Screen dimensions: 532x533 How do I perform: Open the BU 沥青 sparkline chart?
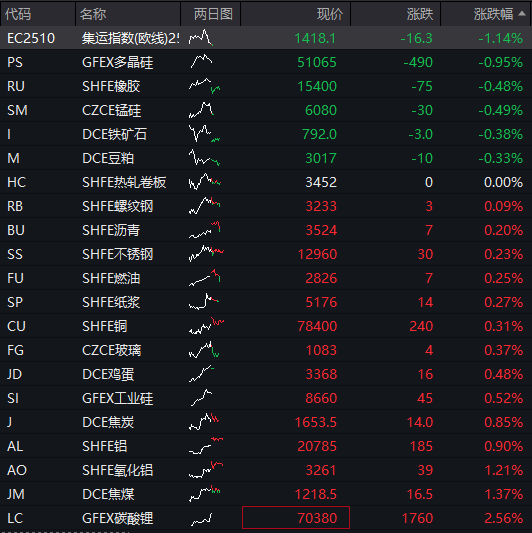205,230
